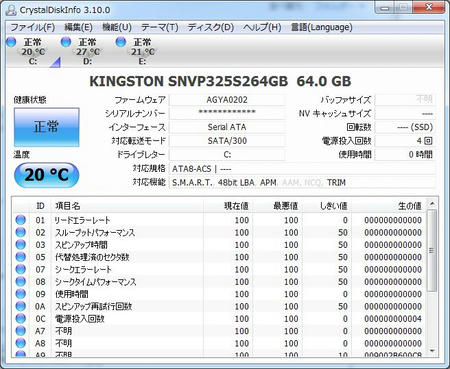The width and height of the screenshot is (450, 369).
Task: Select the スループットパフォーマンス attribute row
Action: (219, 232)
